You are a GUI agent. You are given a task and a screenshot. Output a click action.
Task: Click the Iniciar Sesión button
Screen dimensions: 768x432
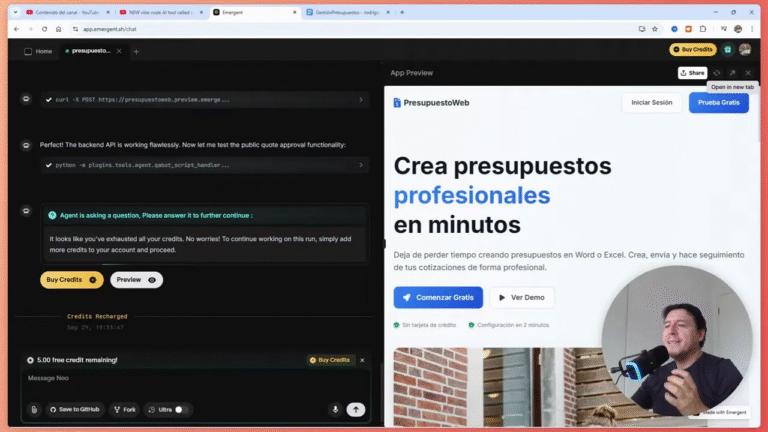651,103
